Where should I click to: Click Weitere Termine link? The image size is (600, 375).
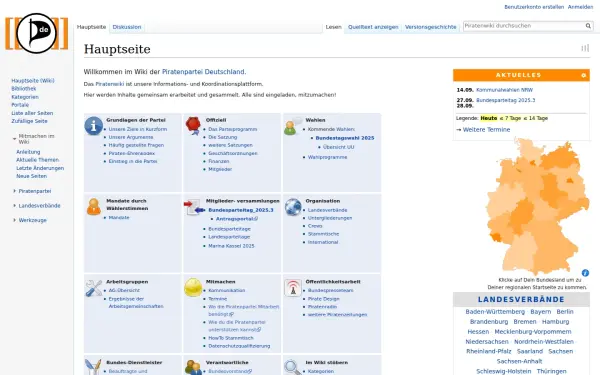pyautogui.click(x=486, y=130)
